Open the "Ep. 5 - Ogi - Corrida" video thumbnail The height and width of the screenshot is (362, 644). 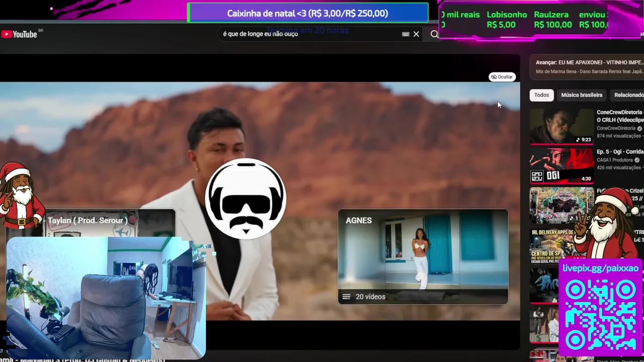561,165
